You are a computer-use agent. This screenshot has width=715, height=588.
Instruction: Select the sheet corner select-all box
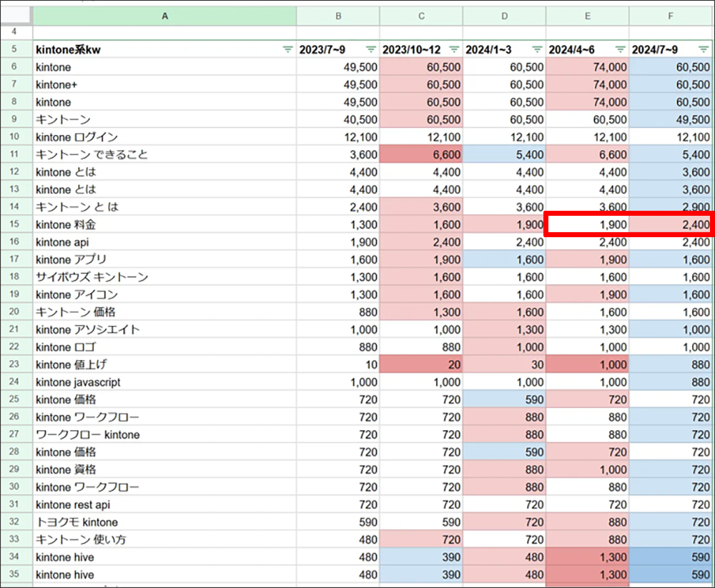click(16, 16)
